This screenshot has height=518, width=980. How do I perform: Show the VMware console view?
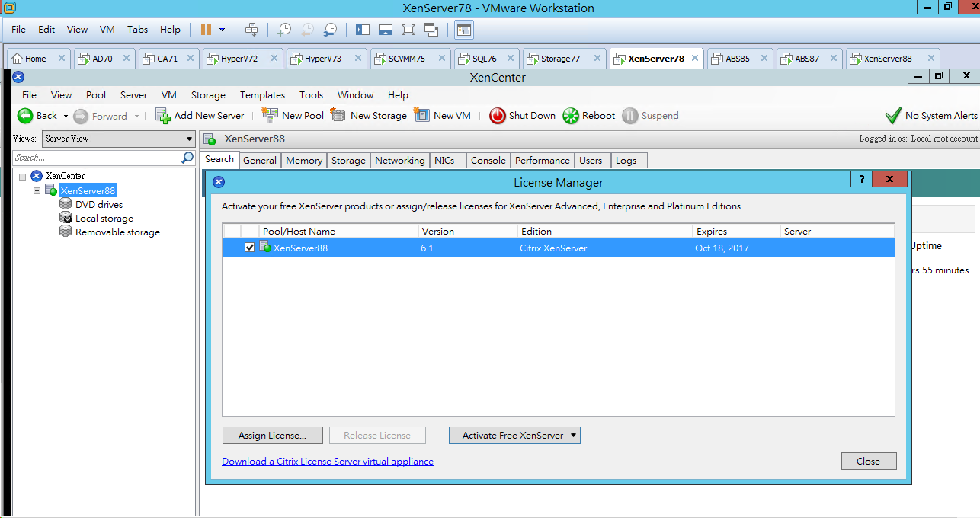click(x=464, y=30)
